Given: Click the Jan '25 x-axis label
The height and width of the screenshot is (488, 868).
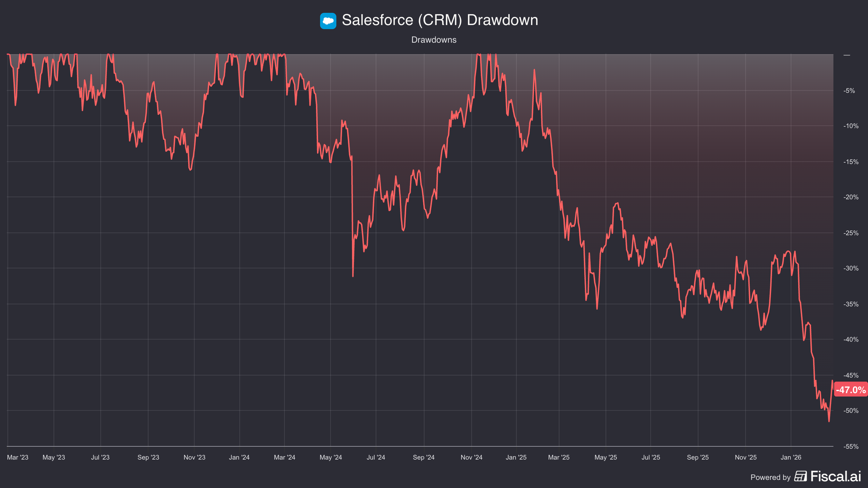Looking at the screenshot, I should coord(516,457).
